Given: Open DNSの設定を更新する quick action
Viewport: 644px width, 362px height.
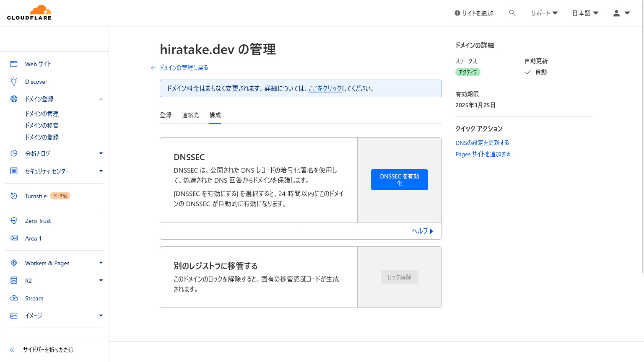Looking at the screenshot, I should tap(482, 143).
